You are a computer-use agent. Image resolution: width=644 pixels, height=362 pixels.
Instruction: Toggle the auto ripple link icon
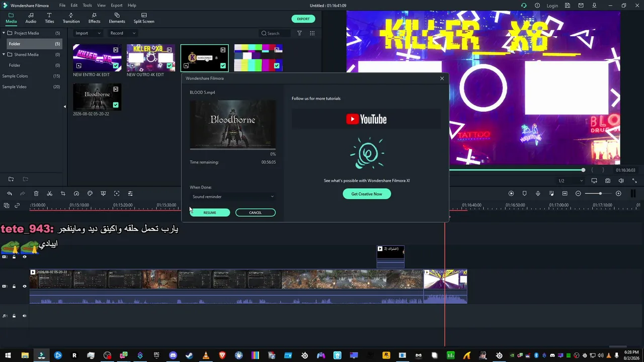(x=17, y=205)
